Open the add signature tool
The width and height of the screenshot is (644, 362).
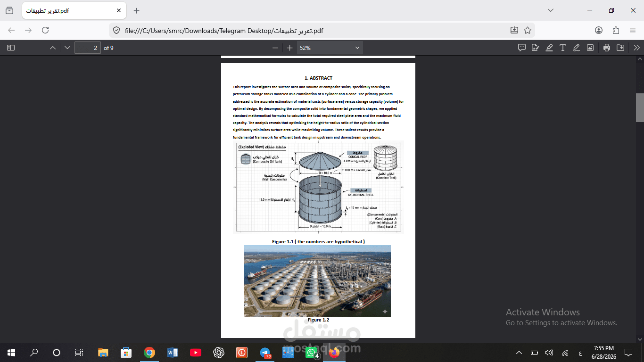(535, 48)
